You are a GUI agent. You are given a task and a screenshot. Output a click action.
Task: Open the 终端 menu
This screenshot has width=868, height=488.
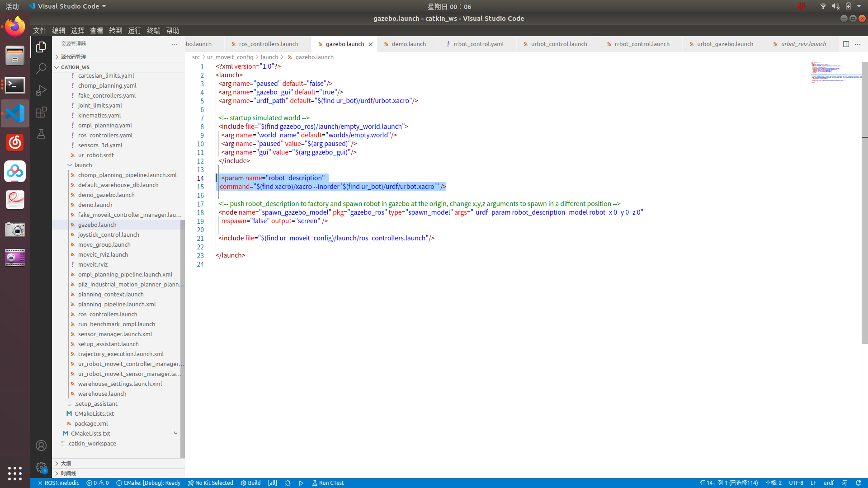[154, 30]
